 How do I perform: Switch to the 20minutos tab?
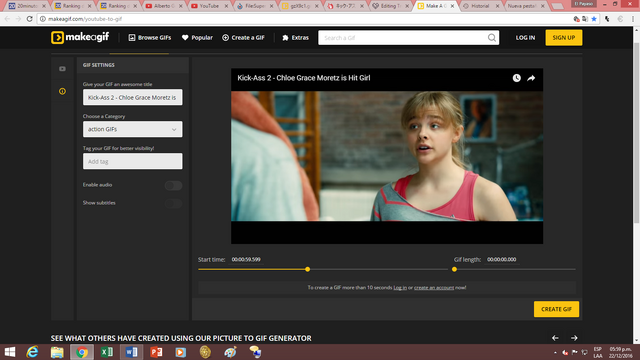[26, 6]
